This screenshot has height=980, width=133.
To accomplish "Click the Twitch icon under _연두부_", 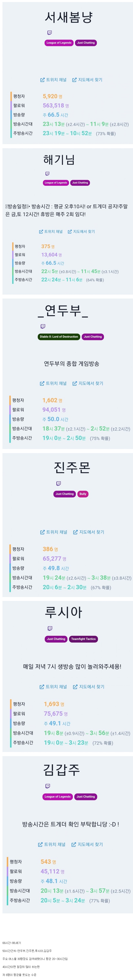I will point(43,326).
